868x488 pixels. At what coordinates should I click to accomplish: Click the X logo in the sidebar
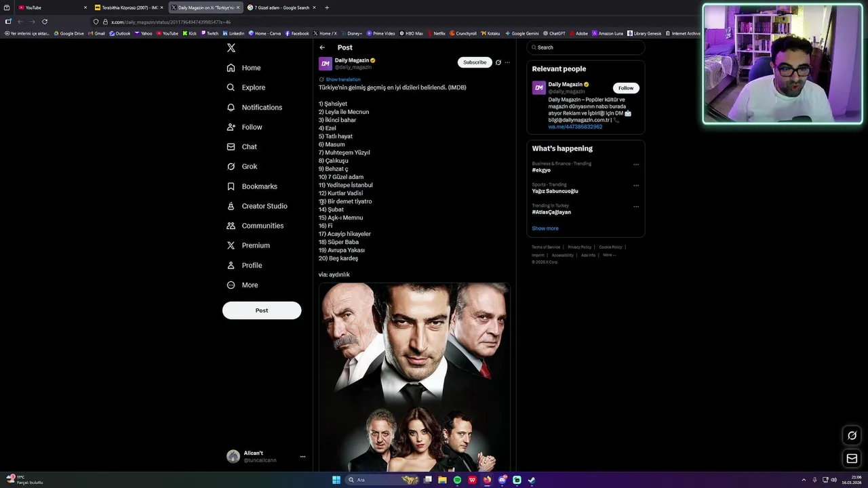click(x=231, y=47)
